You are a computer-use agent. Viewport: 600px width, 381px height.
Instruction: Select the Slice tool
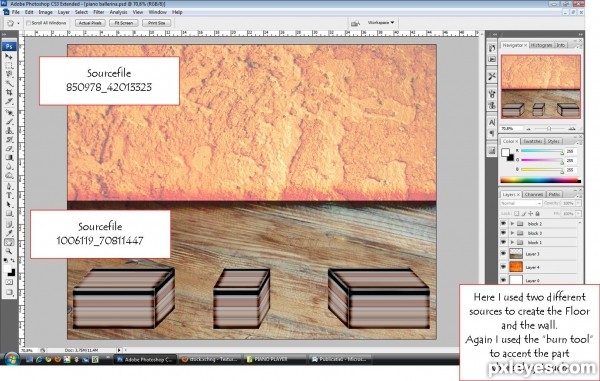pos(9,102)
